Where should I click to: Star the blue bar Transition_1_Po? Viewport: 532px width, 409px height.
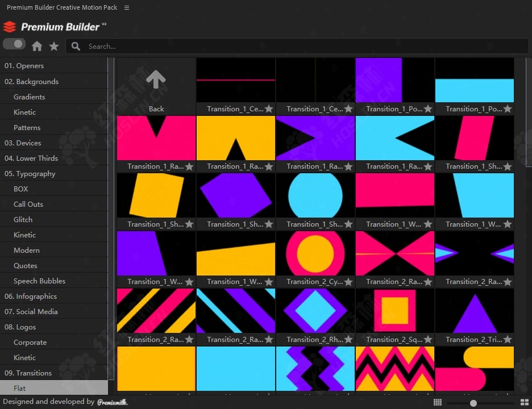pos(508,109)
